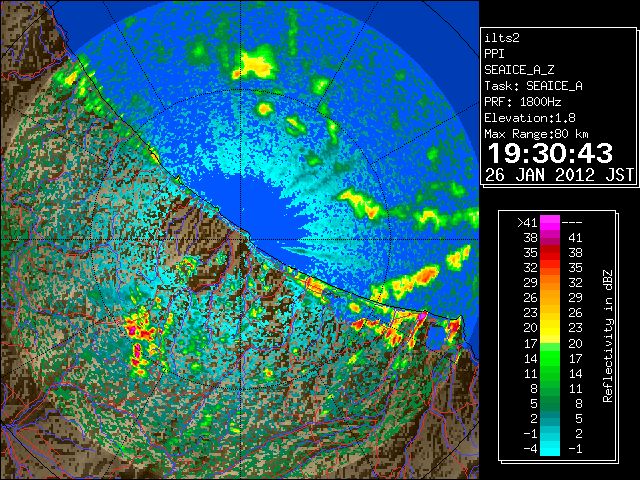
Task: Click the 19:30:43 timestamp
Action: tap(550, 153)
